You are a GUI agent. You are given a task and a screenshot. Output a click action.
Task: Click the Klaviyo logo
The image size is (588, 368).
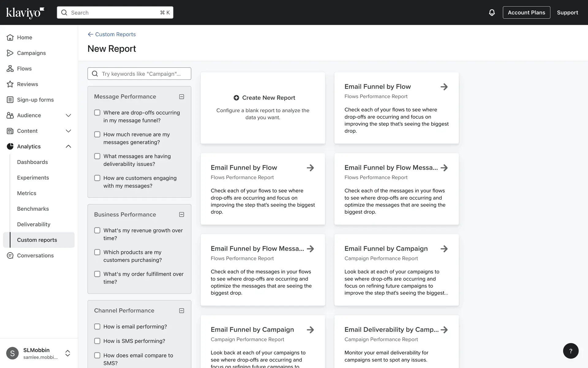(25, 13)
